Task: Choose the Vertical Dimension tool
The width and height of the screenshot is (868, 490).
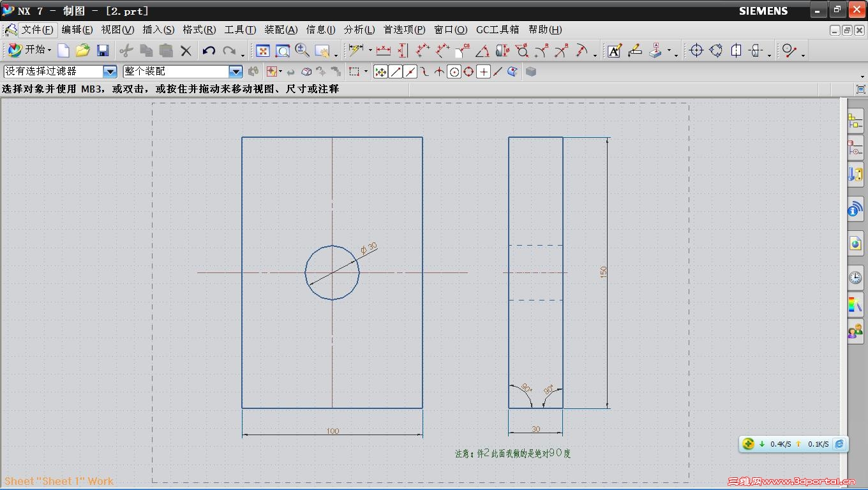Action: click(403, 50)
